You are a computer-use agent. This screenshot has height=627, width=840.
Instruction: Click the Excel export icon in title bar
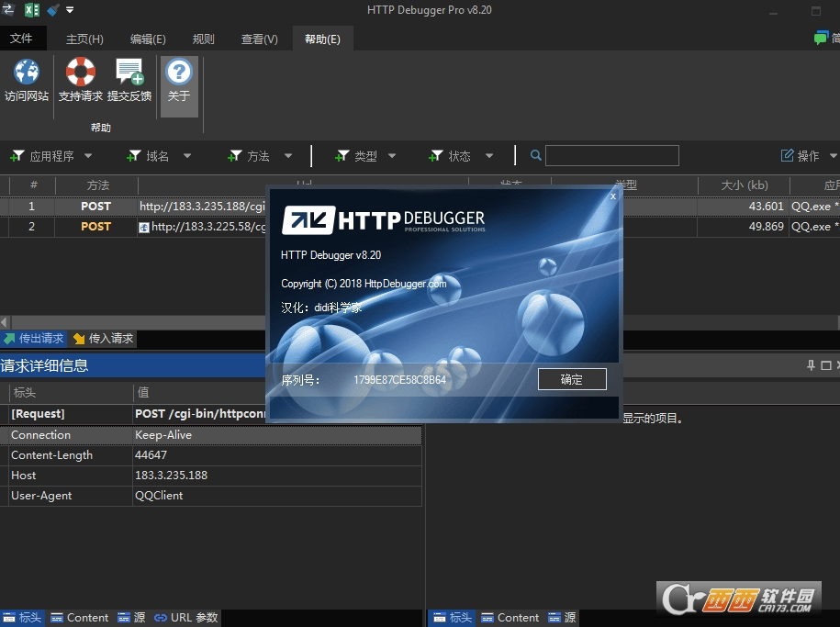pyautogui.click(x=32, y=10)
